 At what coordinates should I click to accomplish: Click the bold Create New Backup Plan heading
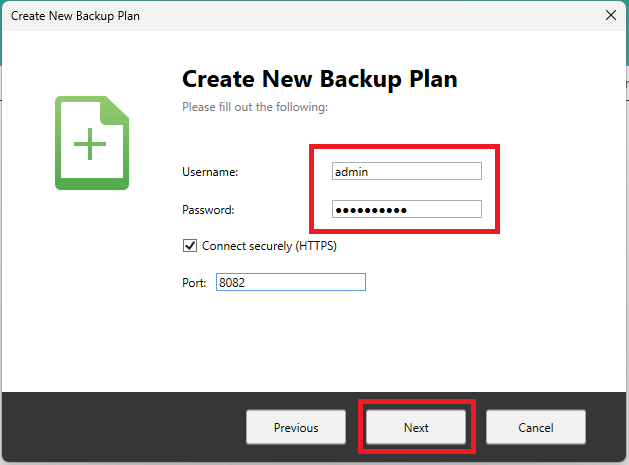point(319,80)
